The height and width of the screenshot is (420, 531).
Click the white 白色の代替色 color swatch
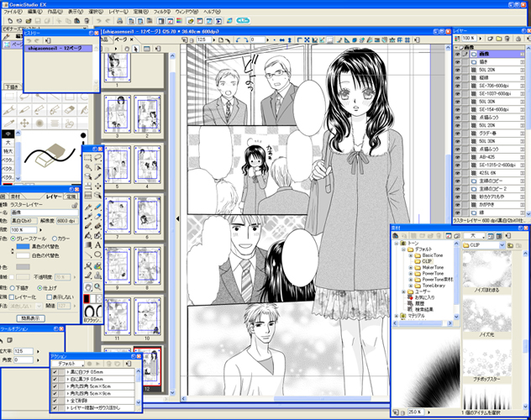click(23, 255)
